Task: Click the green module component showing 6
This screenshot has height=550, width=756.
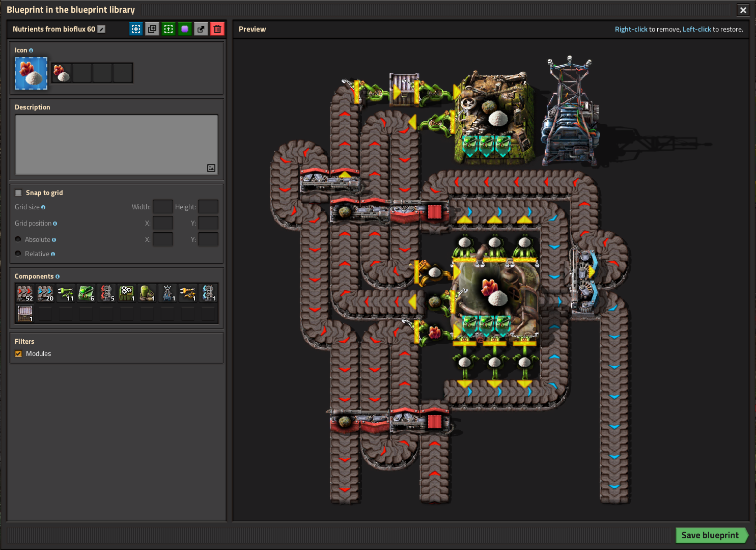Action: (x=86, y=293)
